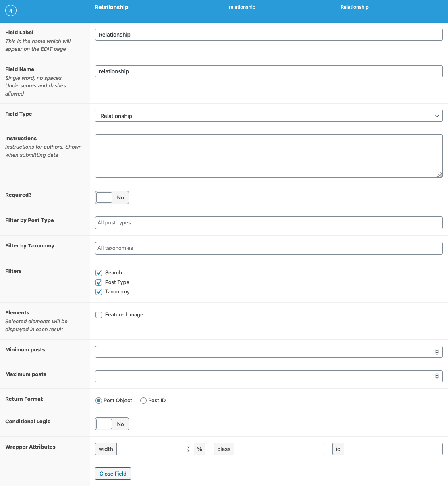The width and height of the screenshot is (448, 486).
Task: Click the Required? row label
Action: [x=18, y=195]
